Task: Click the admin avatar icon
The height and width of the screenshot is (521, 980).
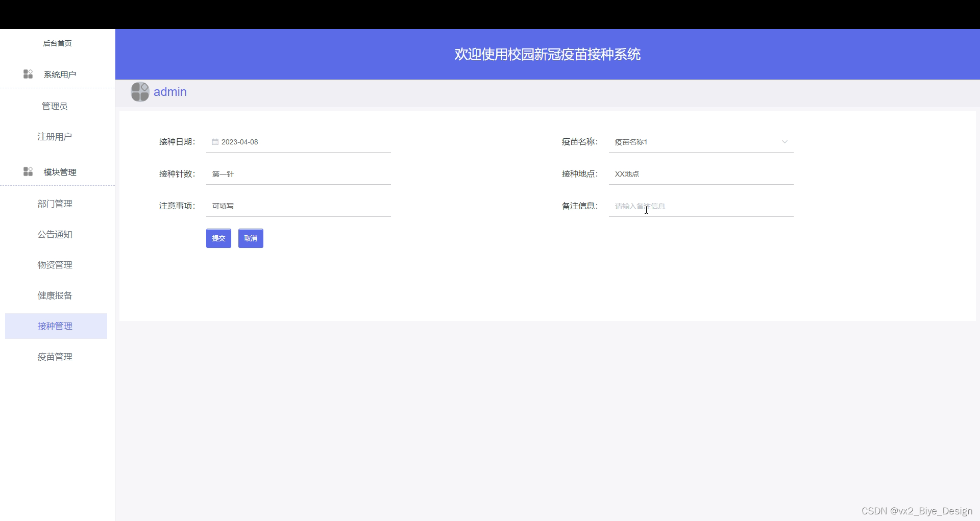Action: click(140, 92)
